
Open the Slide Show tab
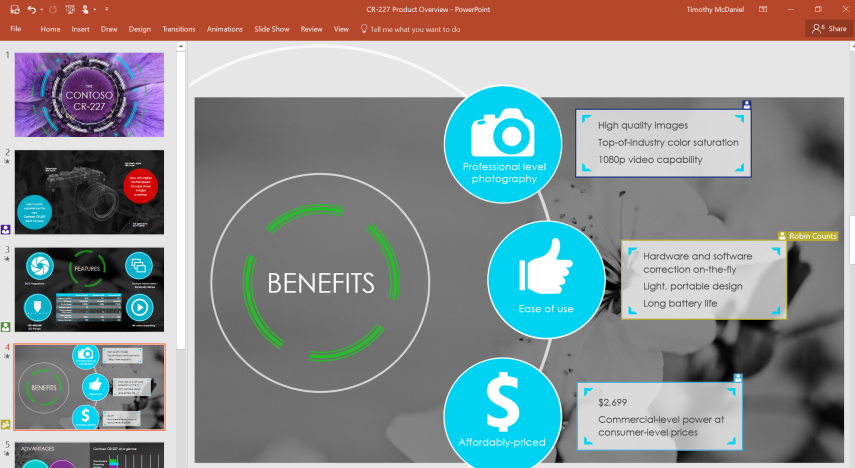click(x=272, y=29)
